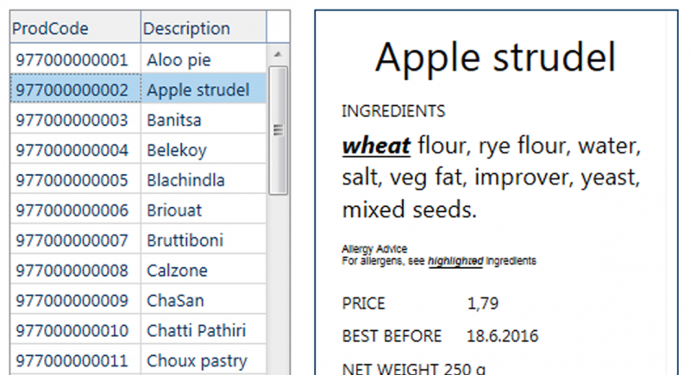Click the scrollbar up arrow
The height and width of the screenshot is (375, 690).
(x=278, y=55)
